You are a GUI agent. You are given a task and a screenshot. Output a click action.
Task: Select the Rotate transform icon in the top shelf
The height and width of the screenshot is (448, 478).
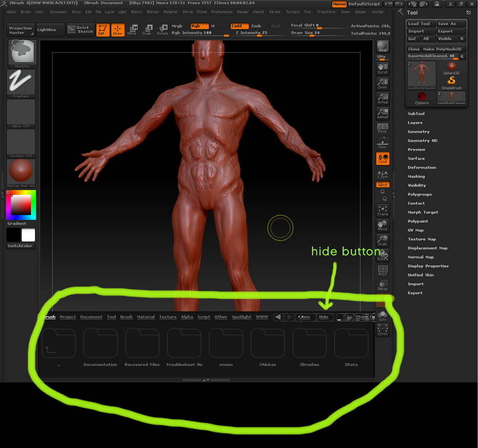click(162, 30)
